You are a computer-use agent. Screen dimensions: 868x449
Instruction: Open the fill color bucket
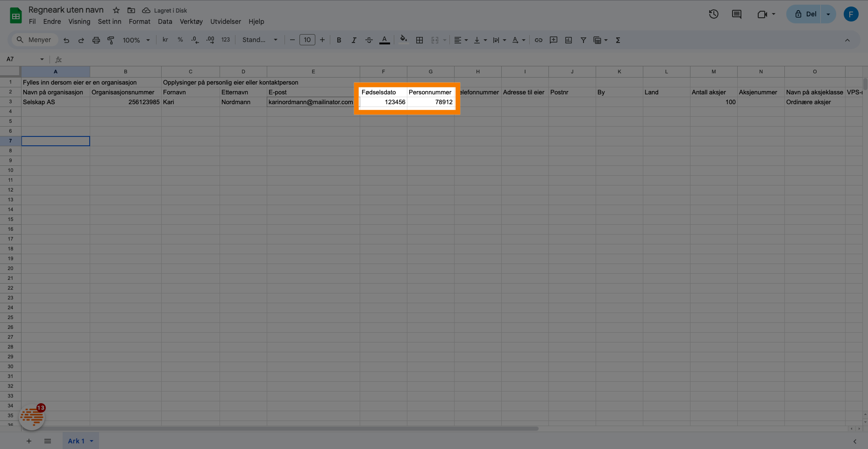pos(404,39)
